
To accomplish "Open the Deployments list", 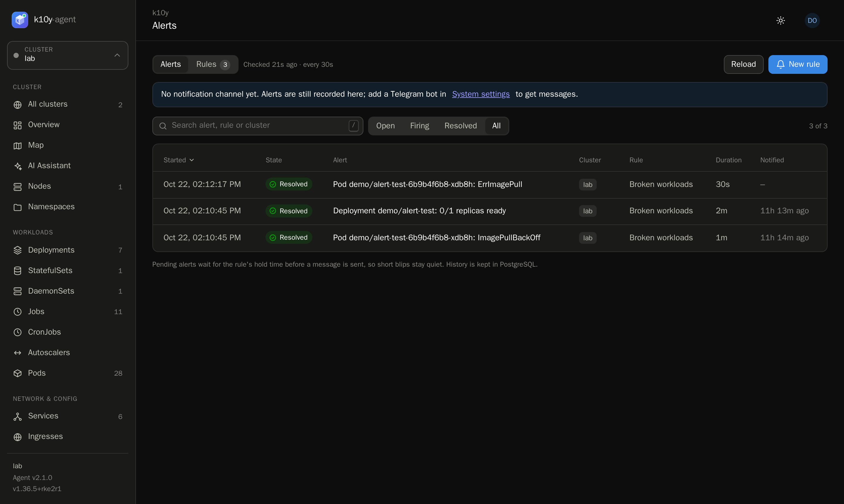I will 68,250.
